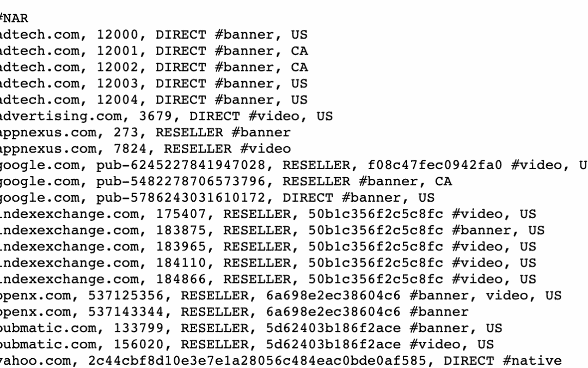Click the 12003 adtech.com line

click(154, 83)
